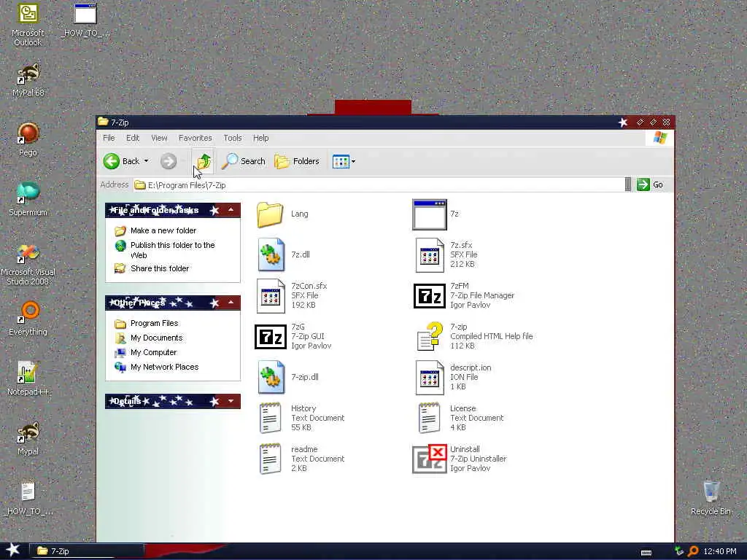Select the 7z.dll file

(x=271, y=254)
